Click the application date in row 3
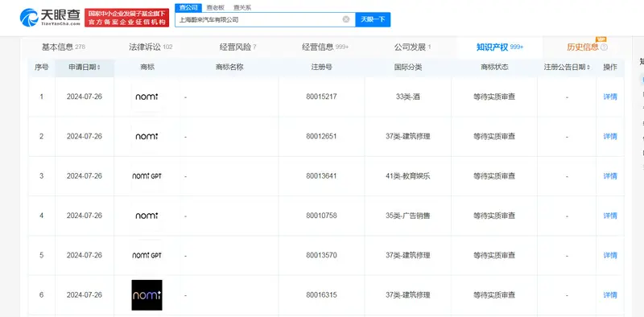The image size is (644, 317). [x=85, y=176]
